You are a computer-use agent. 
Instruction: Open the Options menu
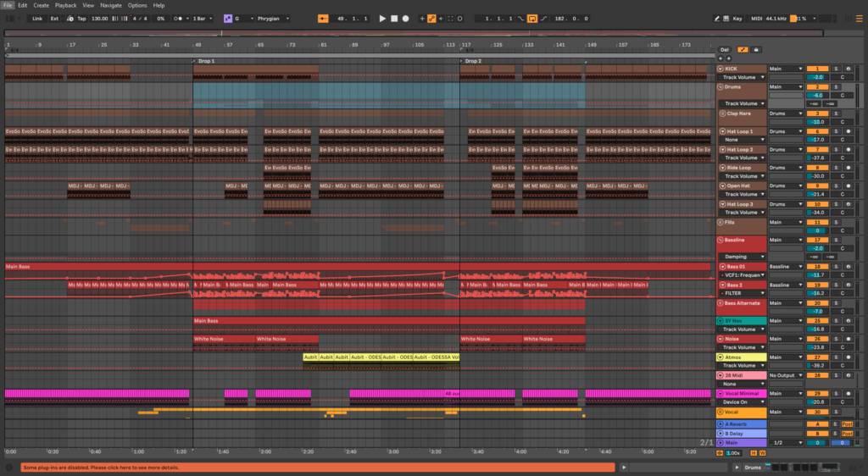pyautogui.click(x=137, y=5)
